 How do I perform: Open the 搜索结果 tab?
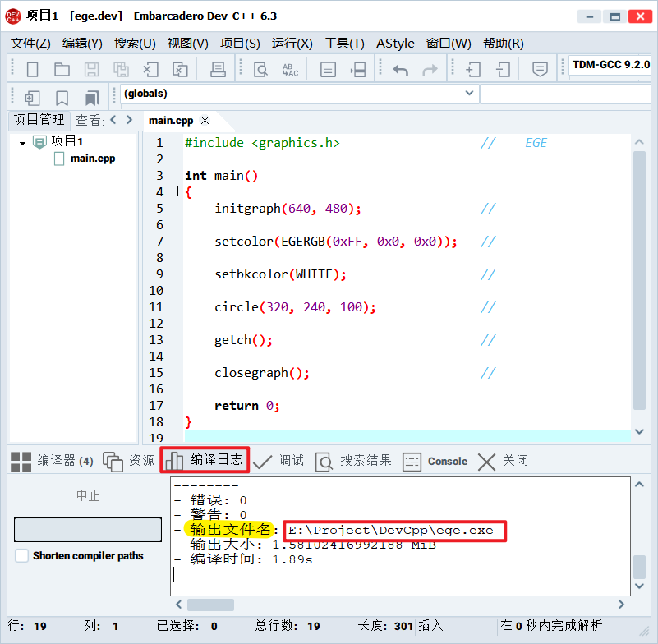pos(353,461)
